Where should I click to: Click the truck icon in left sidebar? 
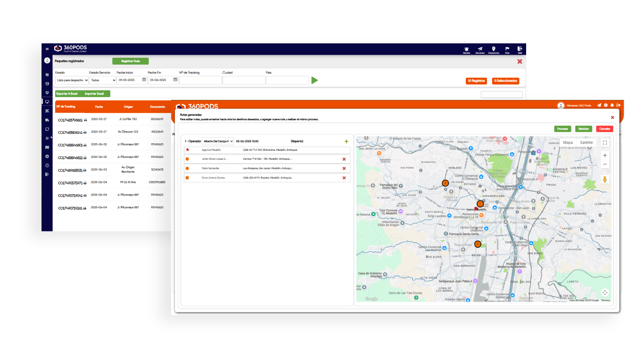(47, 120)
